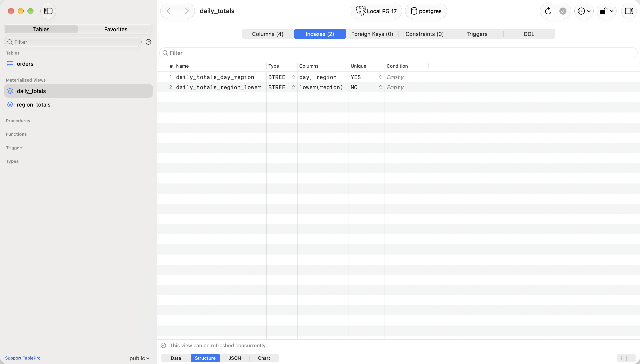This screenshot has width=640, height=364.
Task: Click the refresh icon in toolbar
Action: pos(548,11)
